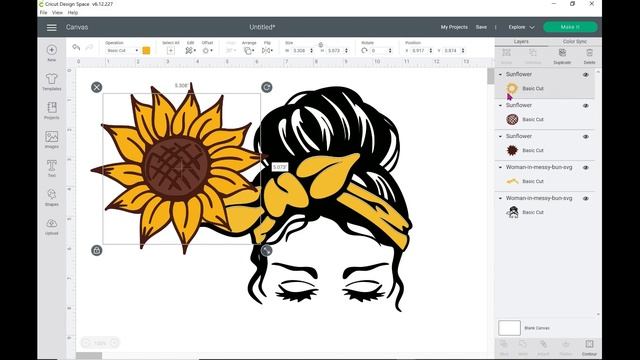Open the View menu
The width and height of the screenshot is (640, 360).
pyautogui.click(x=58, y=13)
